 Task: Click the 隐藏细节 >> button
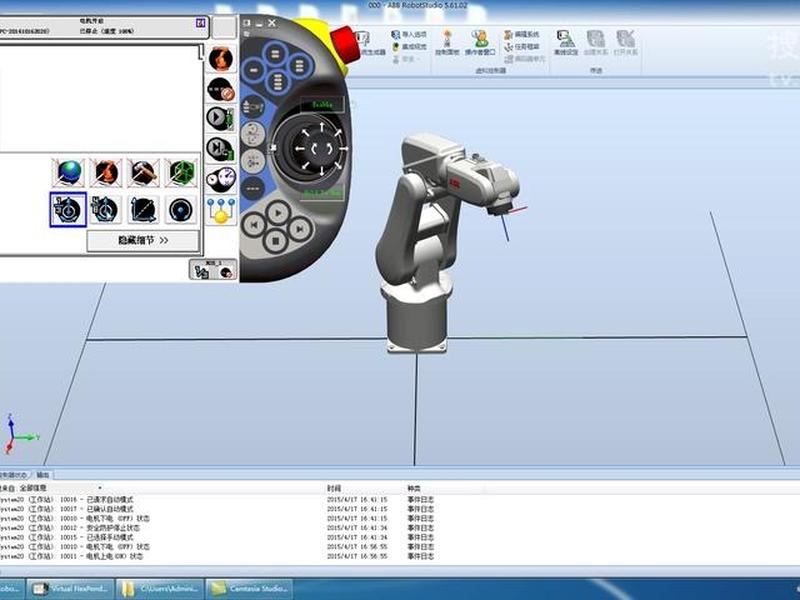coord(143,240)
